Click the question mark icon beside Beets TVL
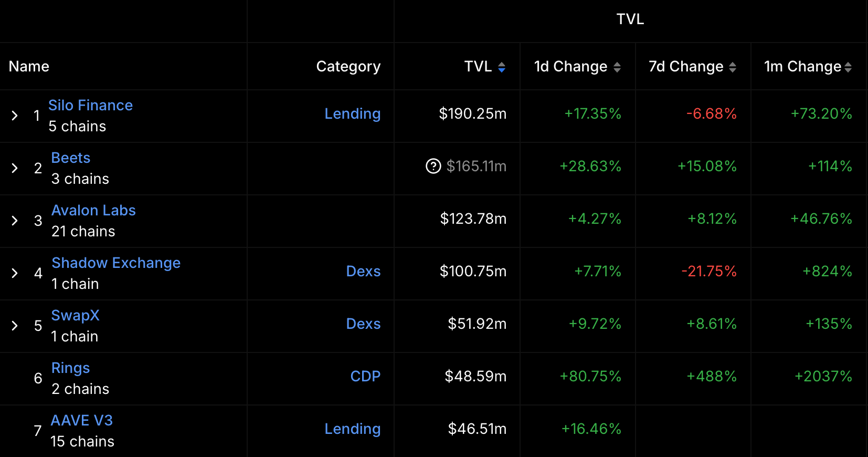Screen dimensions: 868x457 coord(432,167)
